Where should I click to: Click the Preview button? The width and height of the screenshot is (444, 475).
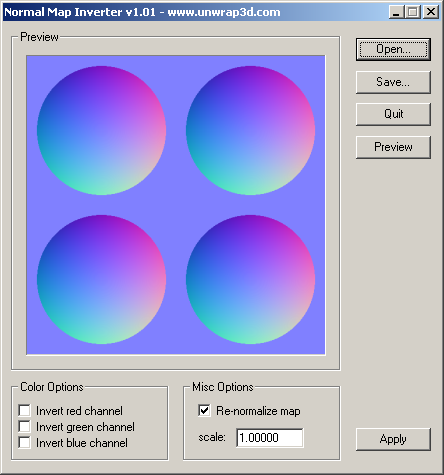click(x=393, y=147)
